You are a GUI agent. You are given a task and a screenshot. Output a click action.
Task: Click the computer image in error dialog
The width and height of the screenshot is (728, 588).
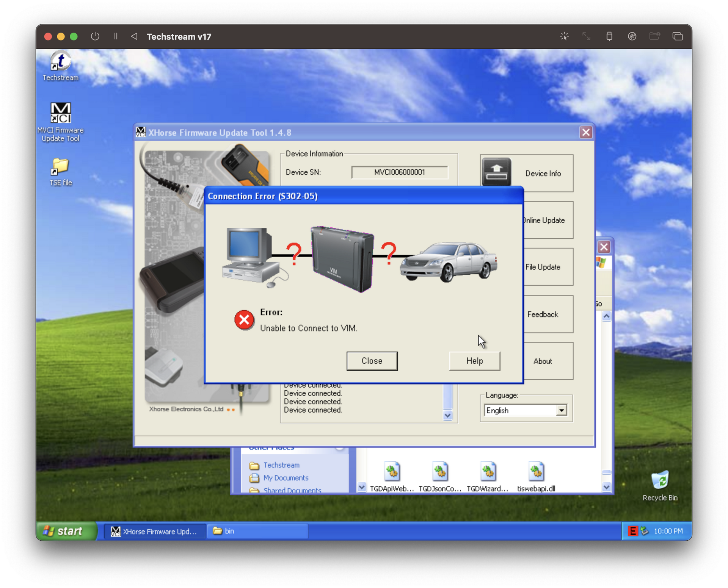(x=255, y=258)
